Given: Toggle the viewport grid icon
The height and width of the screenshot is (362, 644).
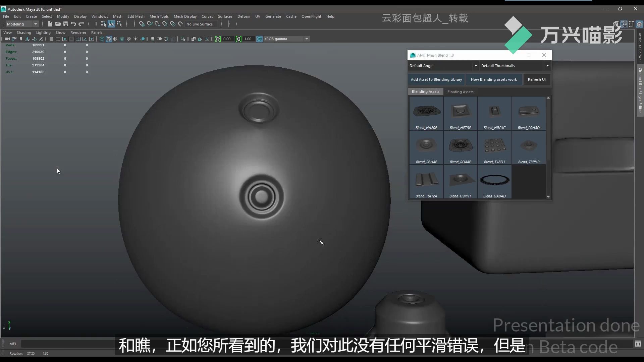Looking at the screenshot, I should tap(51, 39).
